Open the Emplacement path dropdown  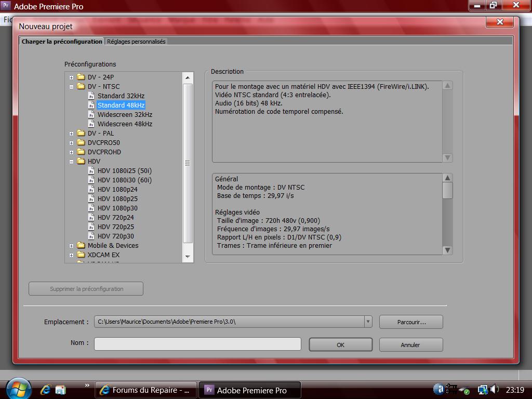tap(368, 322)
